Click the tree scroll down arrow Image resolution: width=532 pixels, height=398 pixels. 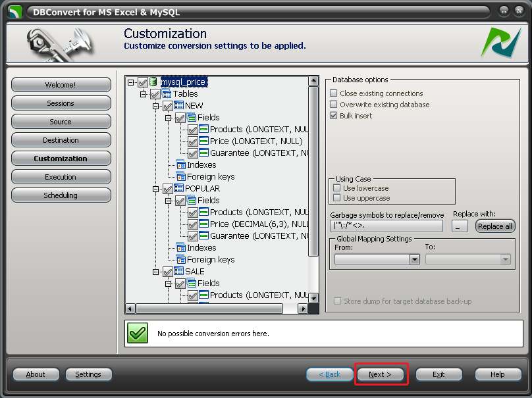(313, 298)
